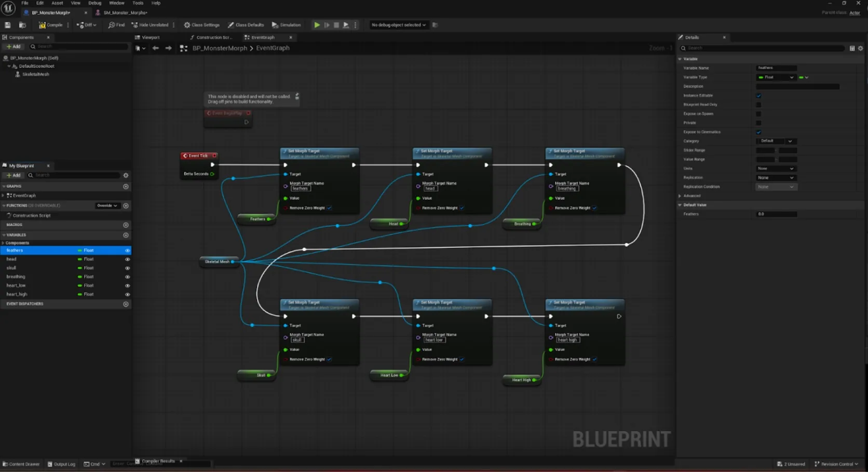This screenshot has height=472, width=868.
Task: Open Find in blueprint tool
Action: click(x=116, y=25)
